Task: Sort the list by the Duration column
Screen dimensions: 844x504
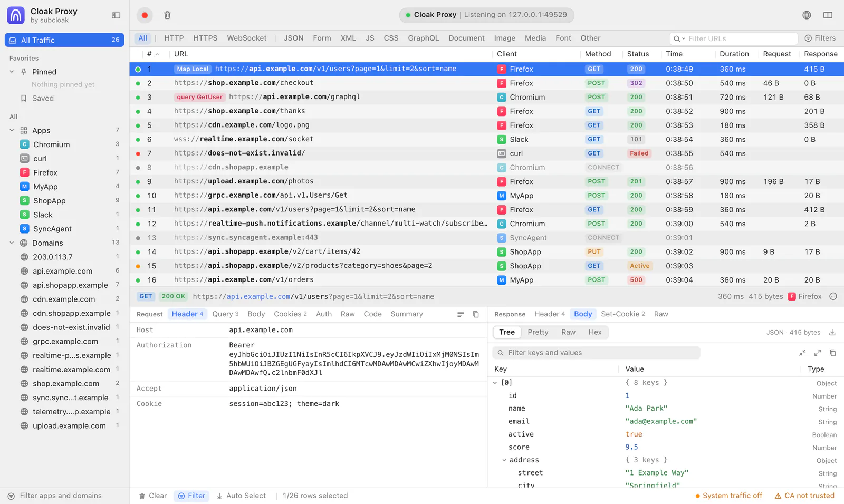Action: pyautogui.click(x=734, y=54)
